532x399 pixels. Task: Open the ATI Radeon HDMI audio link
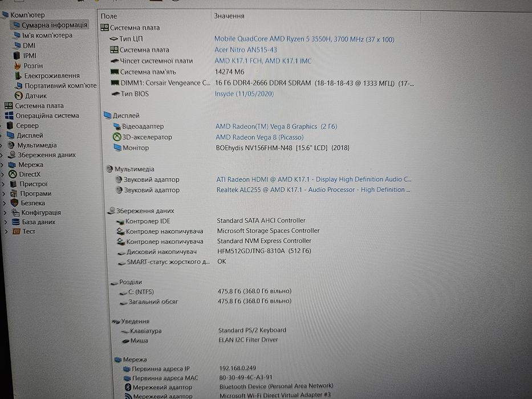(x=314, y=179)
